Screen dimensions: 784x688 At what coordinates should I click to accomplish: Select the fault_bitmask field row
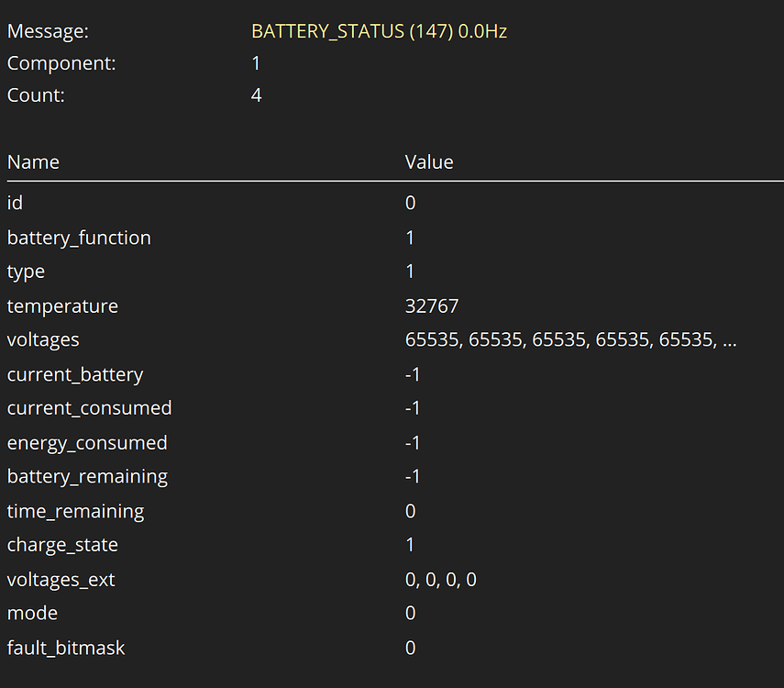[66, 647]
